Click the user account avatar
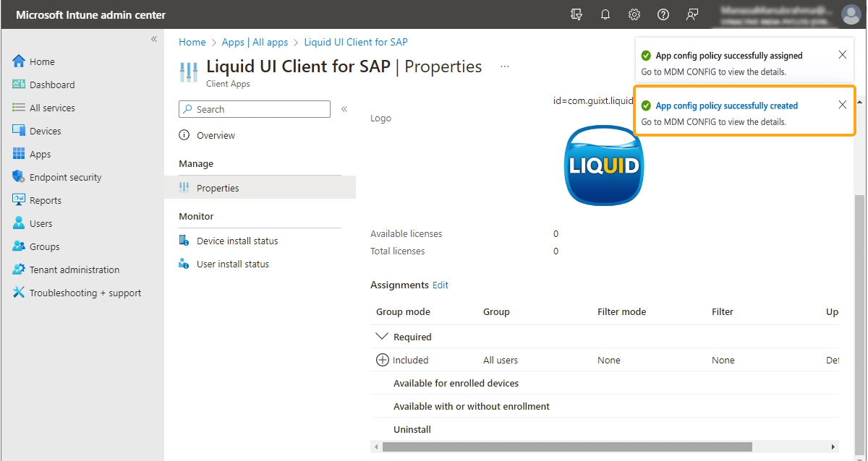The width and height of the screenshot is (868, 461). click(x=851, y=14)
